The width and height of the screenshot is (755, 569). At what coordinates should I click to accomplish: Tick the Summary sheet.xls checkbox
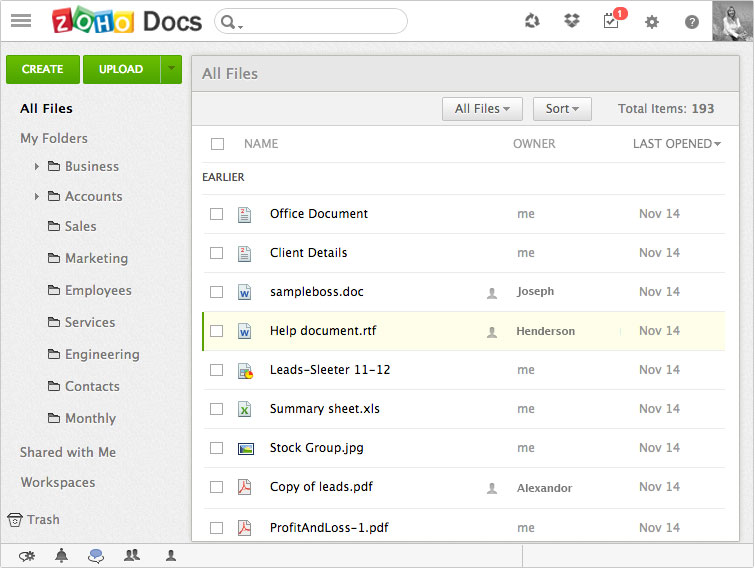coord(216,409)
